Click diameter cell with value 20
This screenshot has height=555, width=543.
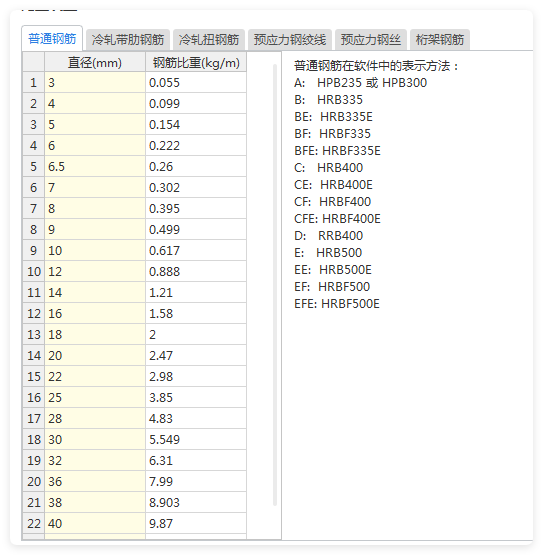click(95, 355)
